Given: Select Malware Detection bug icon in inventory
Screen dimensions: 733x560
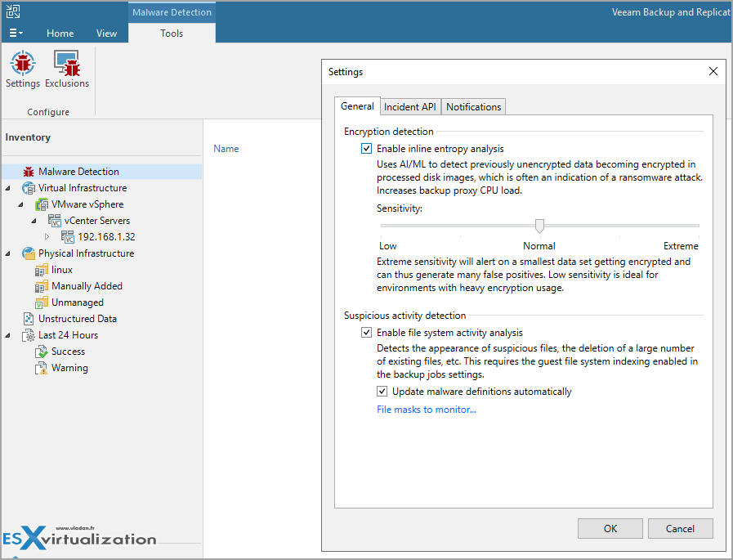Looking at the screenshot, I should 29,172.
